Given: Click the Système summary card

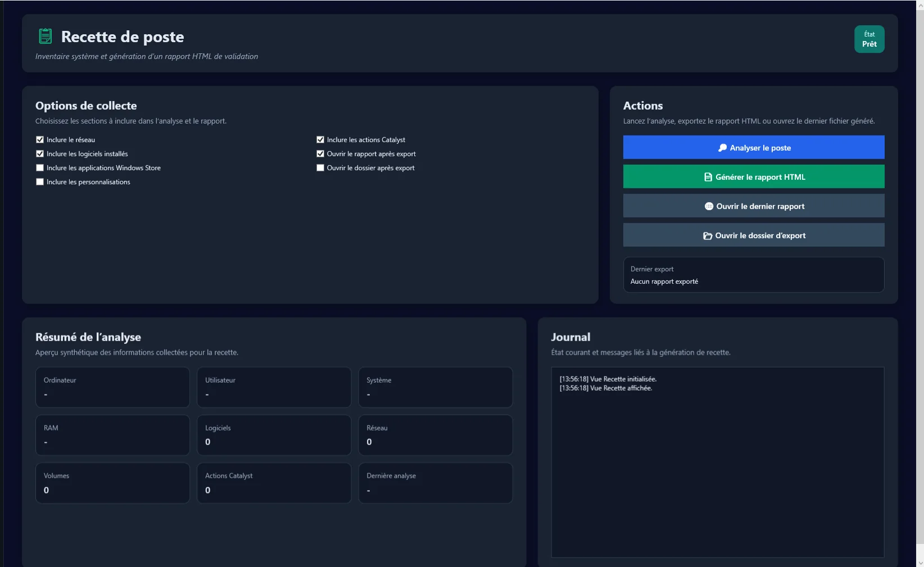Looking at the screenshot, I should pos(436,387).
